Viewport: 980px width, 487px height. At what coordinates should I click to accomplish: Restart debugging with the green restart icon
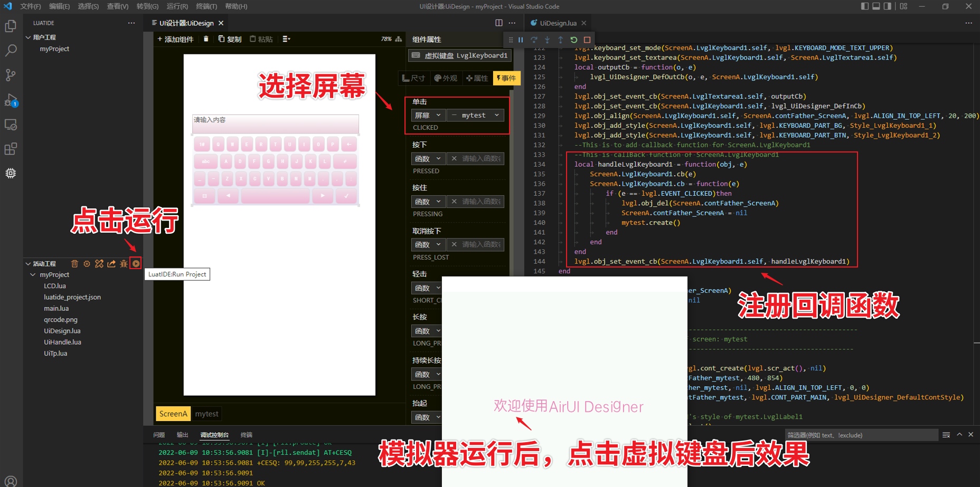click(574, 40)
